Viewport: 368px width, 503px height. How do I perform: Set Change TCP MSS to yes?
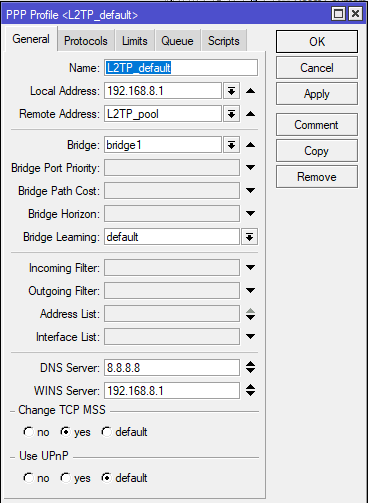(x=66, y=432)
